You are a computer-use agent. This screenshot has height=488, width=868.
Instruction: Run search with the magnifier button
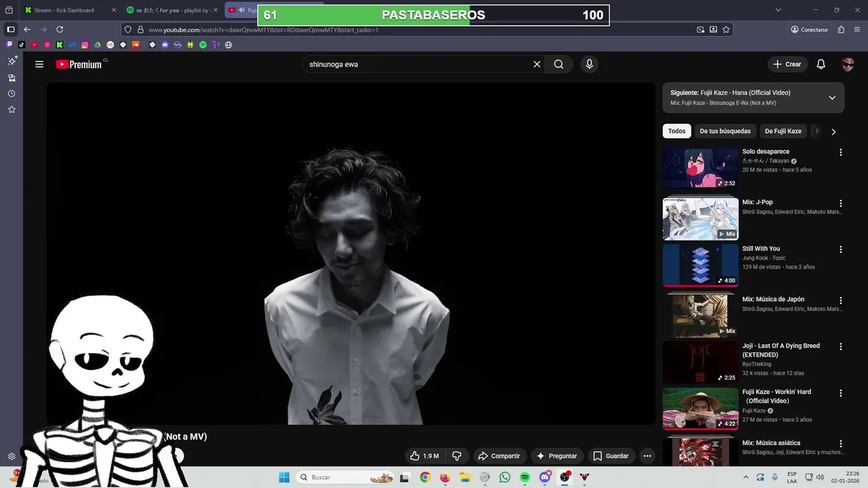click(559, 64)
